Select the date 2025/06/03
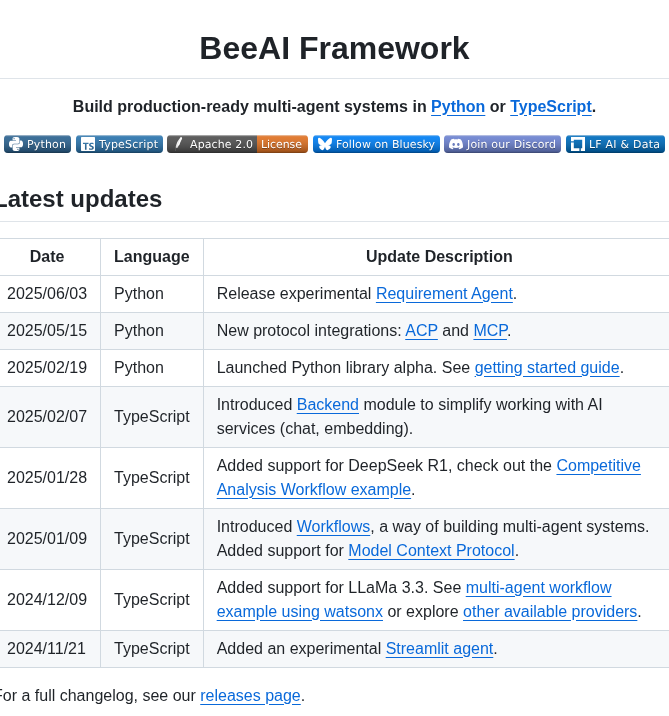 pos(47,294)
